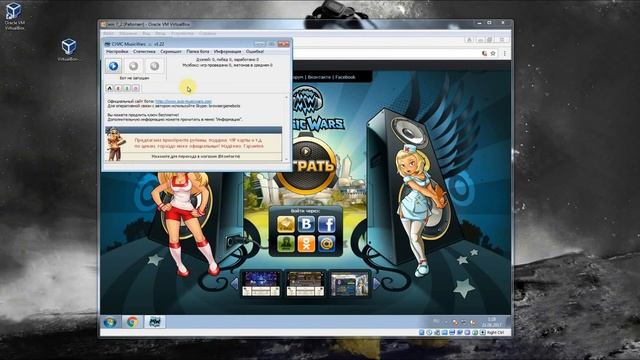Open the Устройства menu in VirtualBox window
640x360 pixels.
coord(182,33)
